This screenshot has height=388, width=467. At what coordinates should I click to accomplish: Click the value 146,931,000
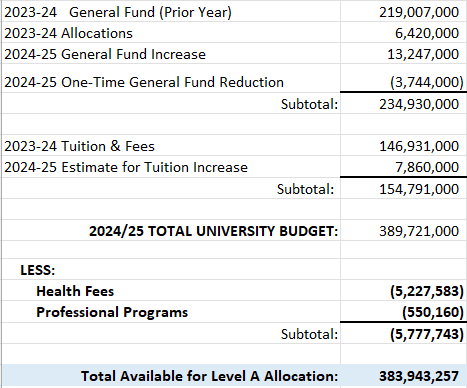(x=419, y=146)
